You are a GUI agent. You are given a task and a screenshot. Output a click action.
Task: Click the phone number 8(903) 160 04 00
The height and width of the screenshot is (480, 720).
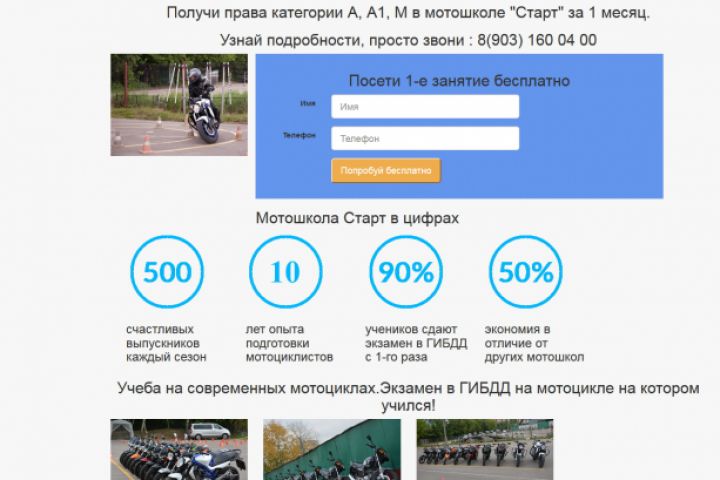(x=537, y=40)
